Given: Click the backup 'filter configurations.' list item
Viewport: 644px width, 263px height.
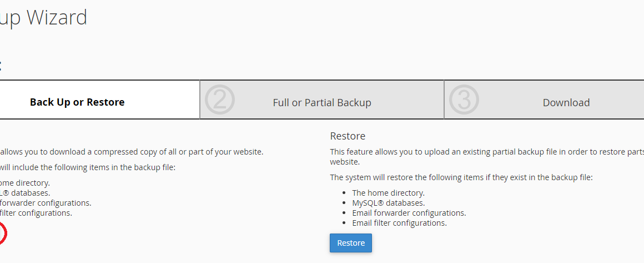Looking at the screenshot, I should pyautogui.click(x=36, y=213).
